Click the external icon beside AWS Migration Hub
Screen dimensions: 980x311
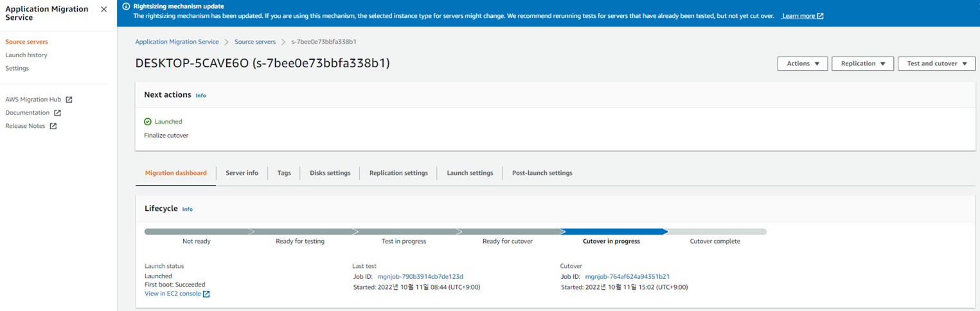click(69, 100)
